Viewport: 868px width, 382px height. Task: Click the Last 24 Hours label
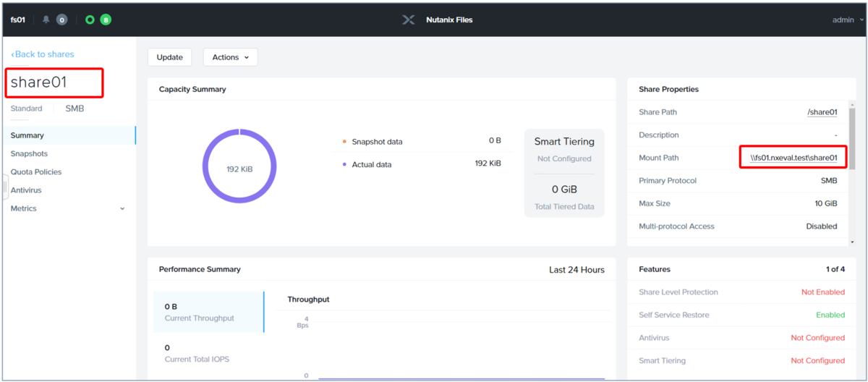(576, 269)
